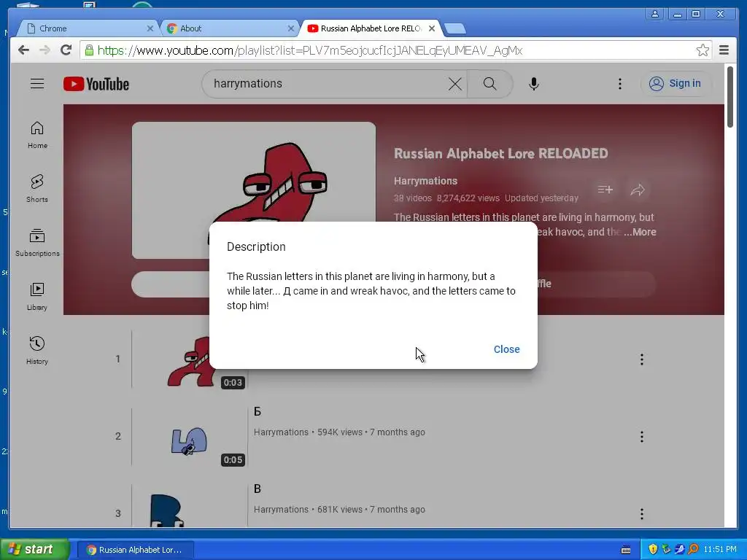Open the Harrymations channel link in header
747x560 pixels.
click(425, 181)
